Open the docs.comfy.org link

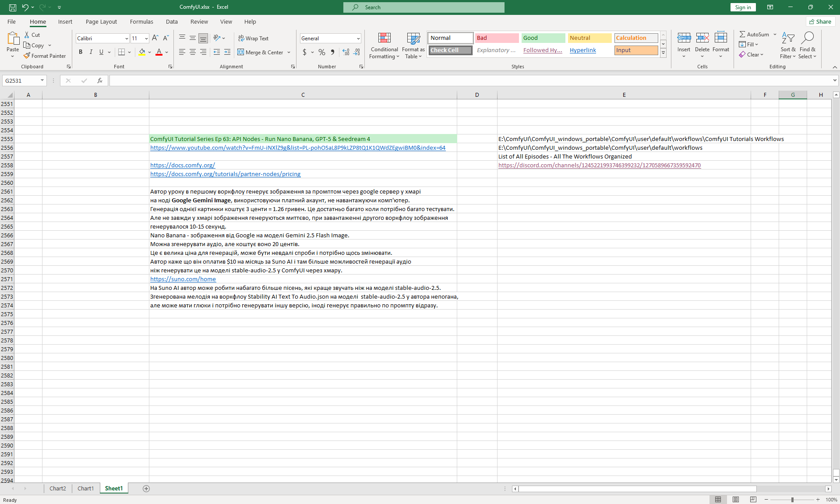[183, 166]
